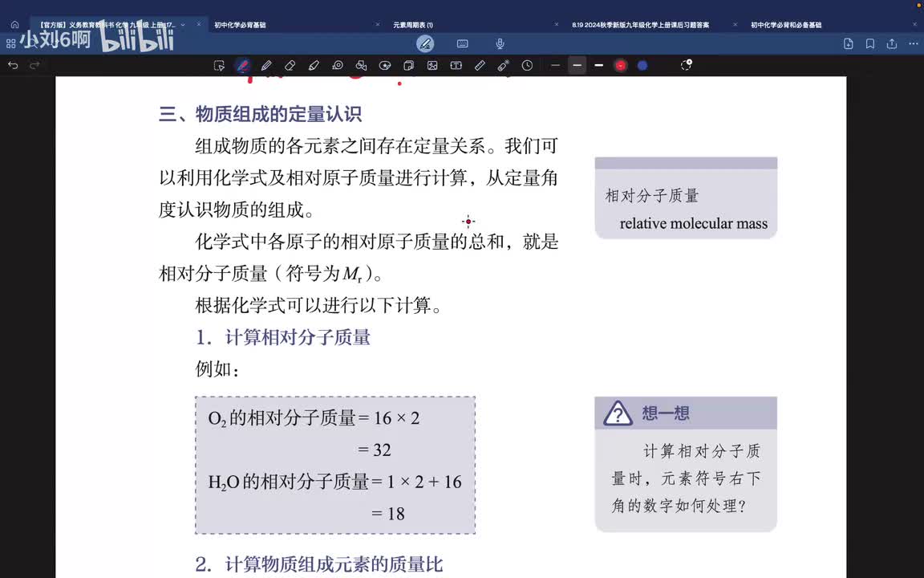Close the 【官方版】义务教育教科书 tab
Screen dimensions: 924x578
click(199, 24)
